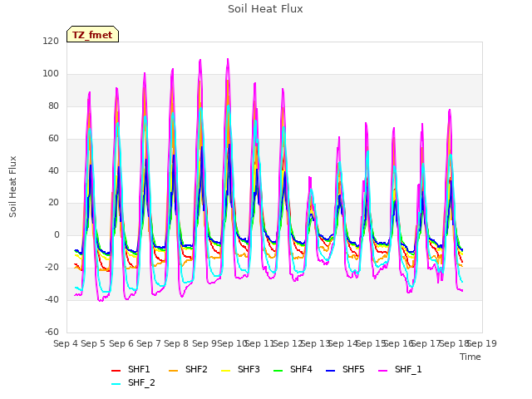
Task: Click the Time axis label
Action: pyautogui.click(x=470, y=357)
